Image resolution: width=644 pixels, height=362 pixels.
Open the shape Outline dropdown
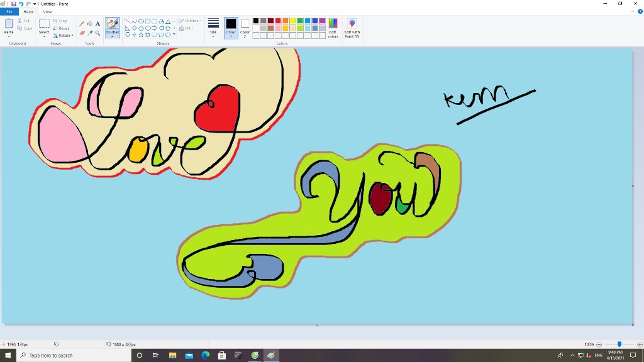click(x=190, y=21)
